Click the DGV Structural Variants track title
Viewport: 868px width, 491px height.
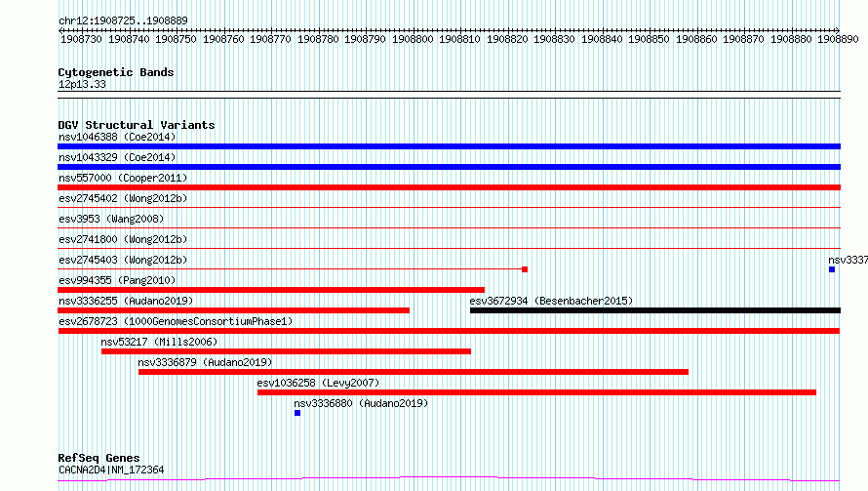pos(137,125)
